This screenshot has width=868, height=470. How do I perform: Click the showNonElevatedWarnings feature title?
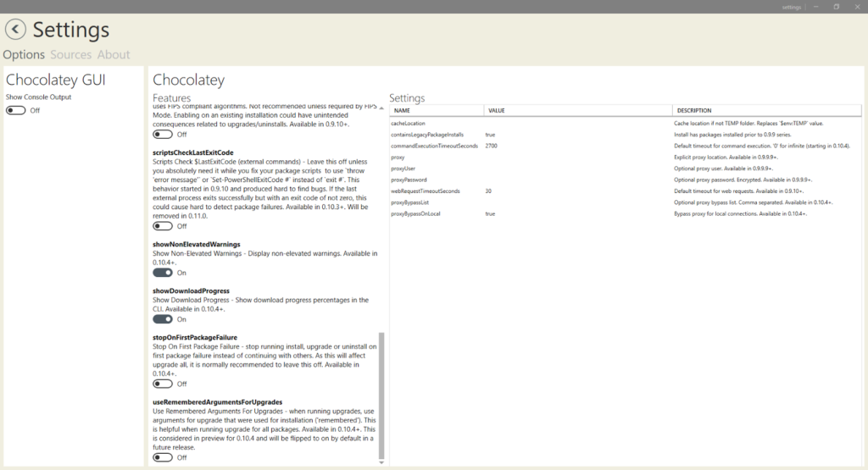(197, 245)
